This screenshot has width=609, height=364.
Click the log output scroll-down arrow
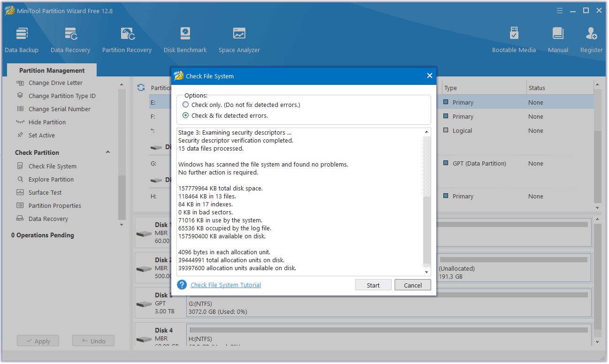click(426, 272)
